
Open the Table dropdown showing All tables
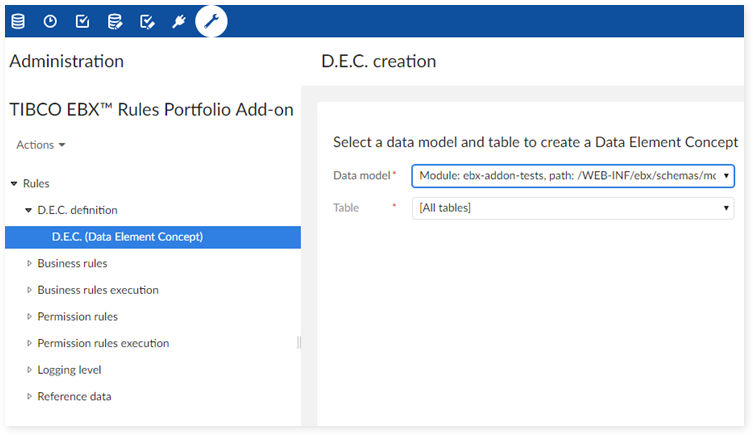click(573, 208)
